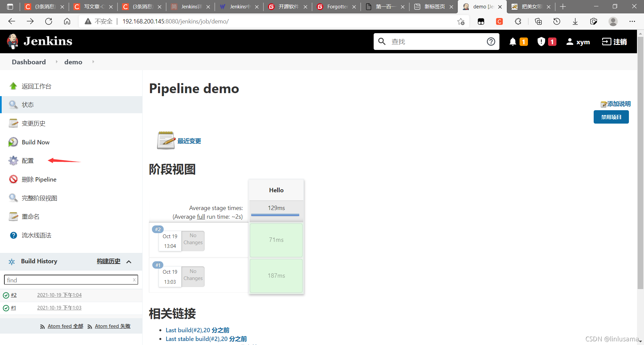This screenshot has height=345, width=644.
Task: Click the 最近变更 notepad icon
Action: pyautogui.click(x=166, y=140)
